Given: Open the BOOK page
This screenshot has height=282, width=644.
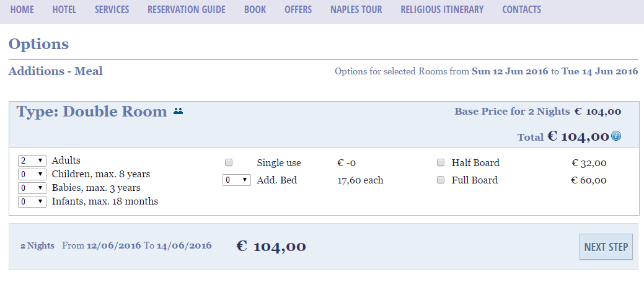Looking at the screenshot, I should [255, 9].
